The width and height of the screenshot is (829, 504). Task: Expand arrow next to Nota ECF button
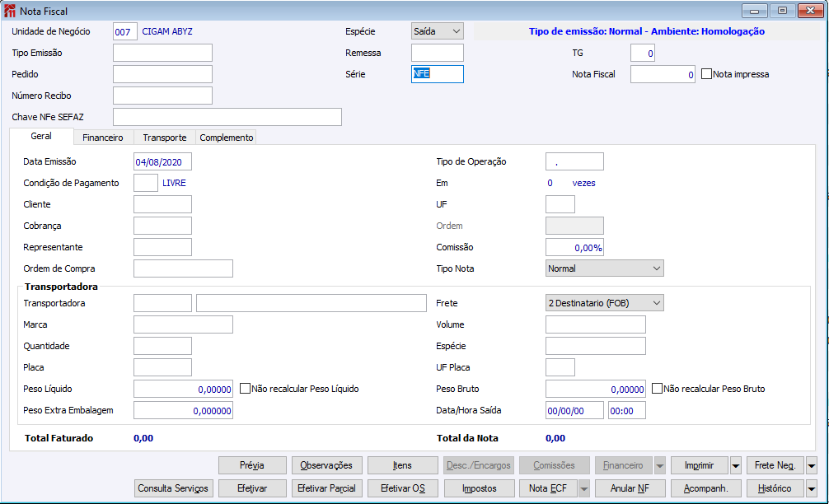pyautogui.click(x=583, y=488)
